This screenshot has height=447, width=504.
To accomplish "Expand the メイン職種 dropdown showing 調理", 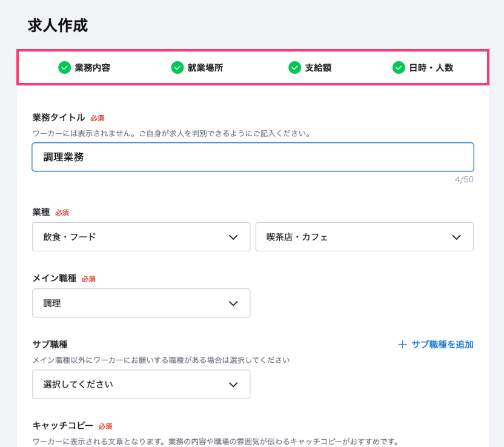I will [x=141, y=303].
